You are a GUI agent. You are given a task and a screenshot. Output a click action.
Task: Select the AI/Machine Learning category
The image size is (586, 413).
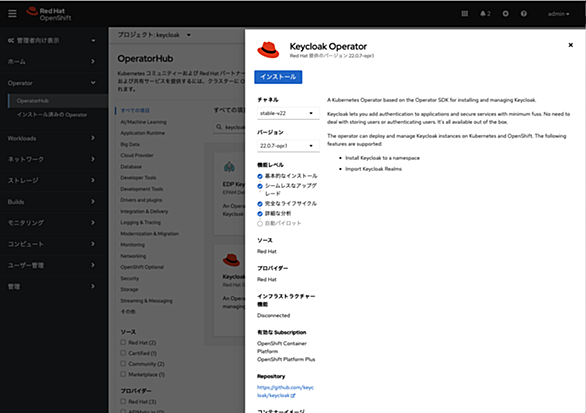pos(143,122)
